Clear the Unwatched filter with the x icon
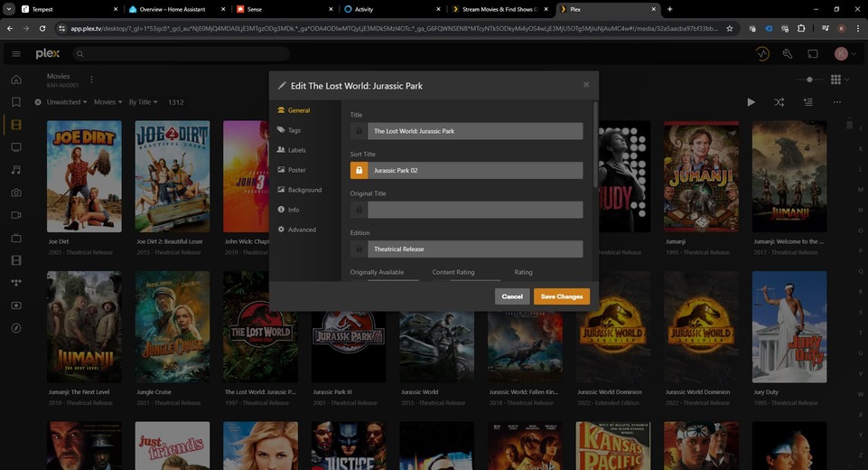This screenshot has width=868, height=470. pos(38,102)
